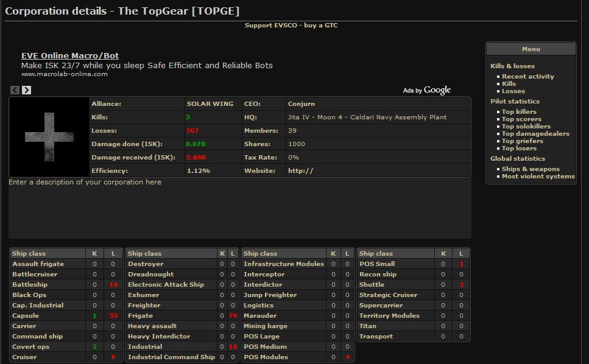Open Ships & weapons global statistics
Image resolution: width=589 pixels, height=364 pixels.
531,169
